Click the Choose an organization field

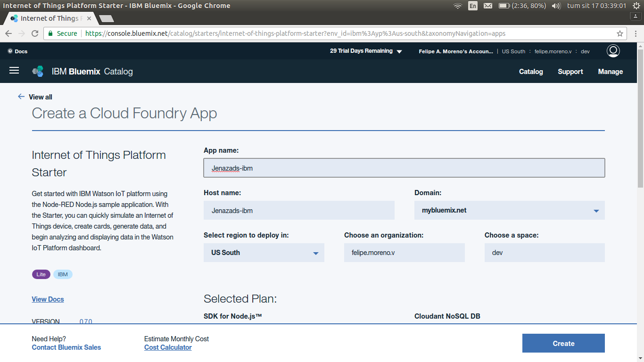405,253
